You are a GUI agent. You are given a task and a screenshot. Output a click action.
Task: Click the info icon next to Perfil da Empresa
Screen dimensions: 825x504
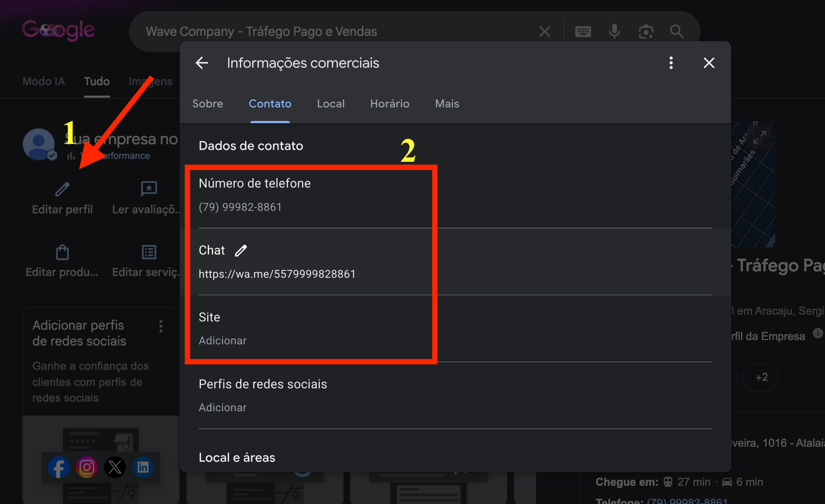(818, 333)
